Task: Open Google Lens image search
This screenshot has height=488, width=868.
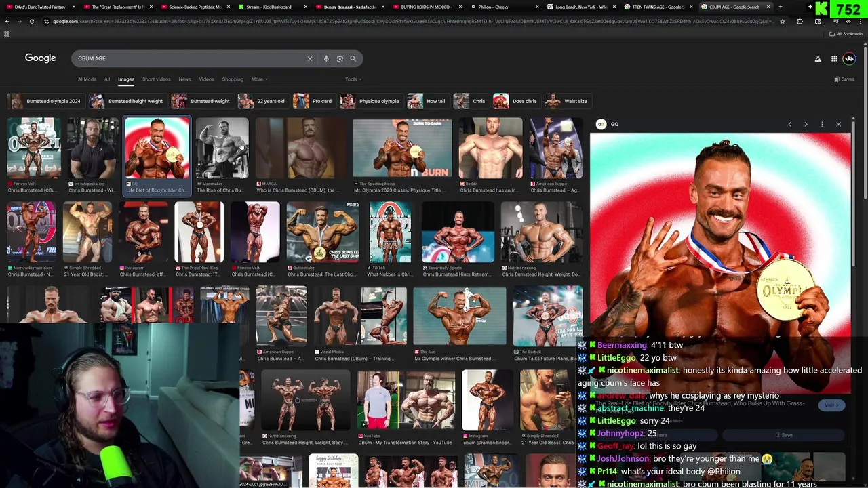Action: pos(340,58)
